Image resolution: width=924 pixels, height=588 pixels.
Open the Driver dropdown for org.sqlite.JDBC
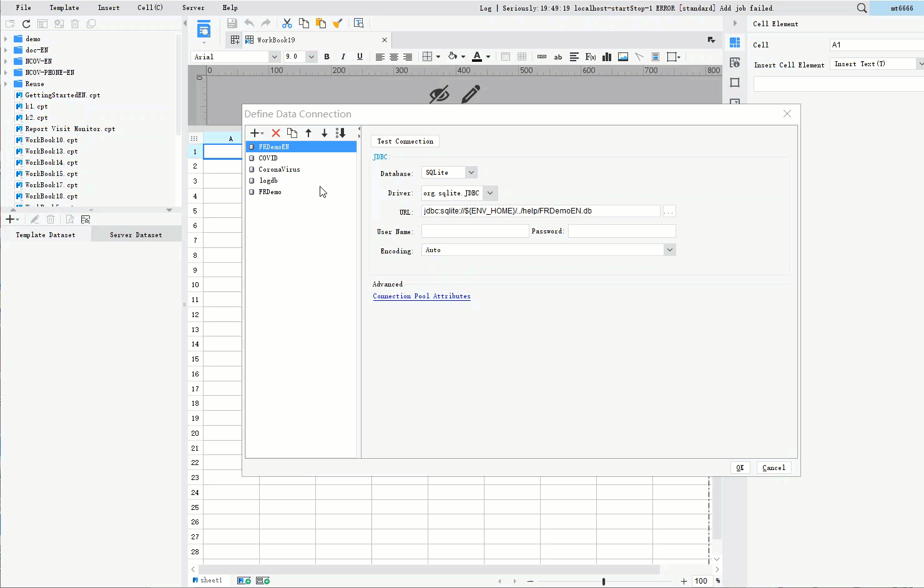tap(491, 193)
